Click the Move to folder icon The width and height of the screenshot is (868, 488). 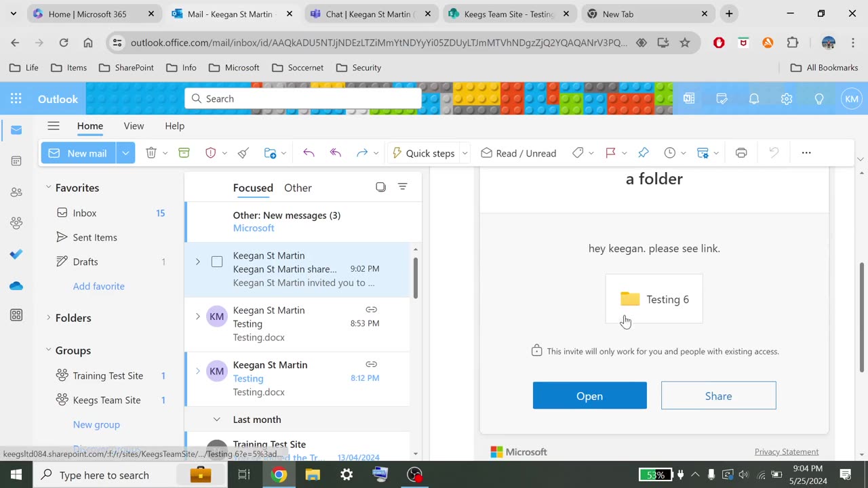pos(270,153)
